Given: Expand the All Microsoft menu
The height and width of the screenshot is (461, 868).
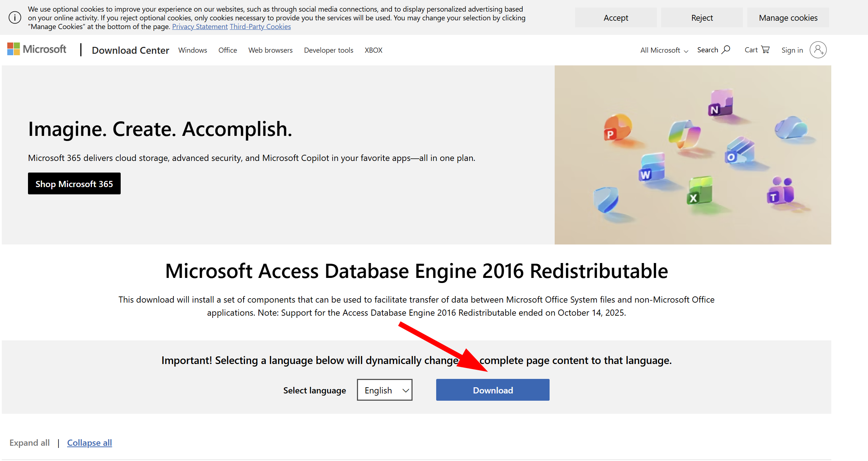Looking at the screenshot, I should pyautogui.click(x=664, y=50).
